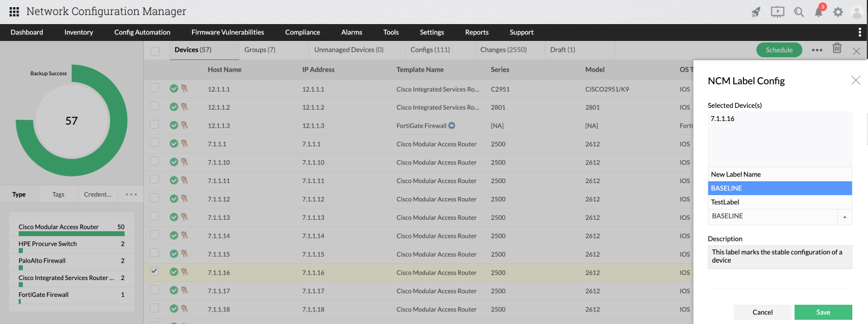Open the apps grid launcher icon
Image resolution: width=868 pixels, height=324 pixels.
tap(14, 11)
